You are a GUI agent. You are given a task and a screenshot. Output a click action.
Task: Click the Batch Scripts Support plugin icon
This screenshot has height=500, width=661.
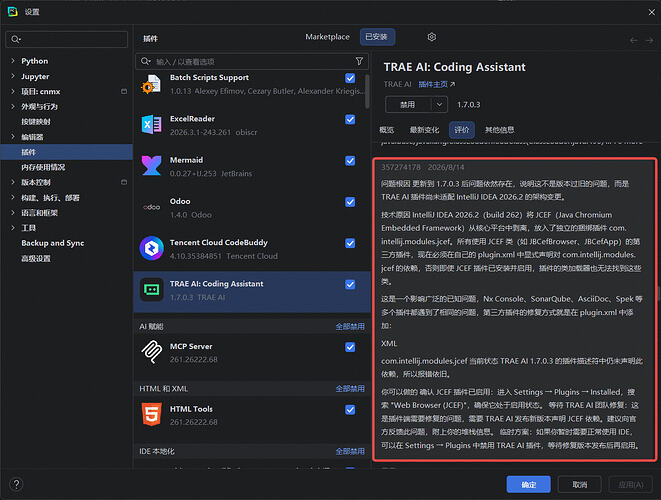click(x=152, y=84)
